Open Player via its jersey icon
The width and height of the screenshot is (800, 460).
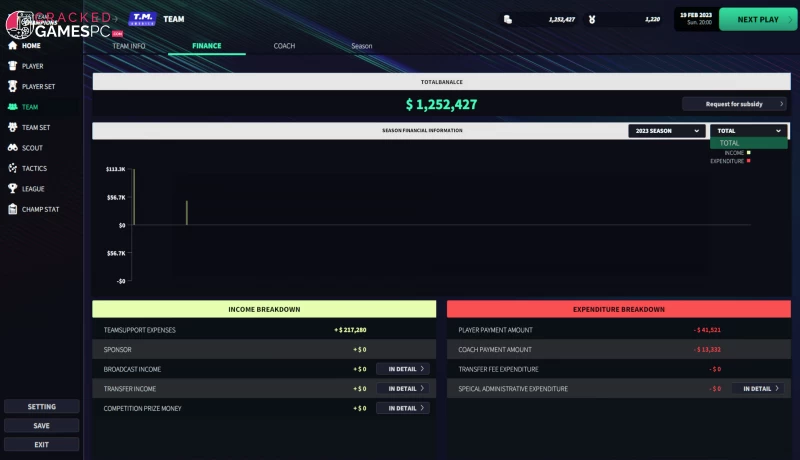coord(12,66)
